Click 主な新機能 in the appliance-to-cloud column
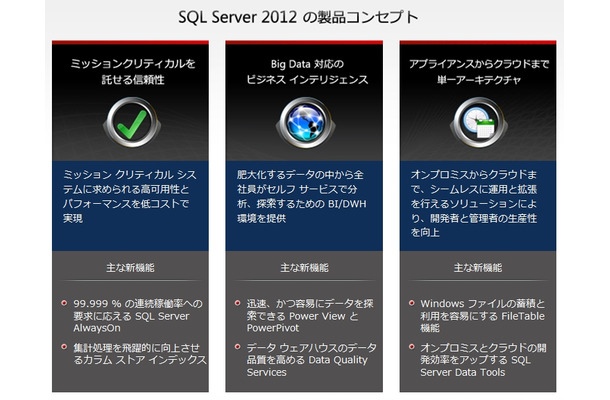 coord(478,268)
